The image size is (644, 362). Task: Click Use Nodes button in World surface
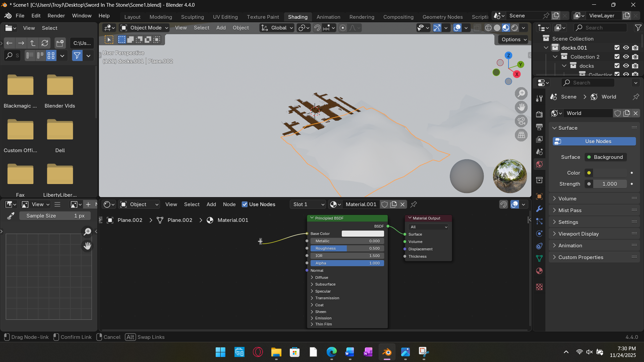click(x=594, y=141)
